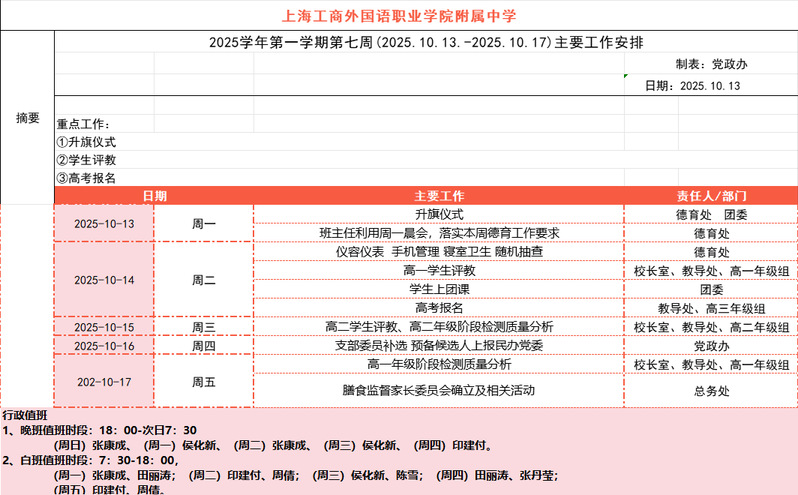Click the 周二 weekday cell
Viewport: 798px width, 495px height.
pos(204,280)
